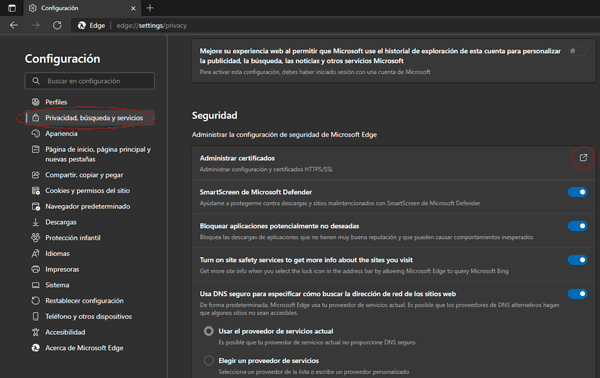Click the Idiomas language icon
600x378 pixels.
36,253
